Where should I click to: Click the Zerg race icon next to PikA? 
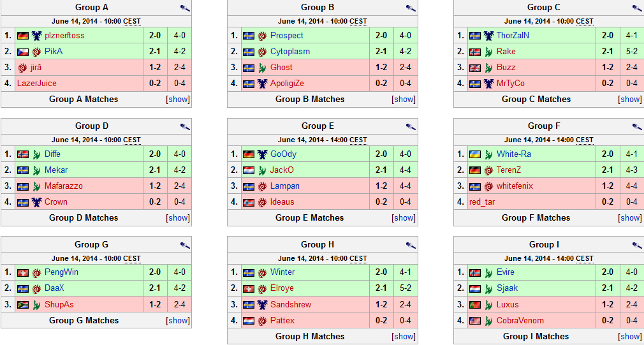point(37,52)
